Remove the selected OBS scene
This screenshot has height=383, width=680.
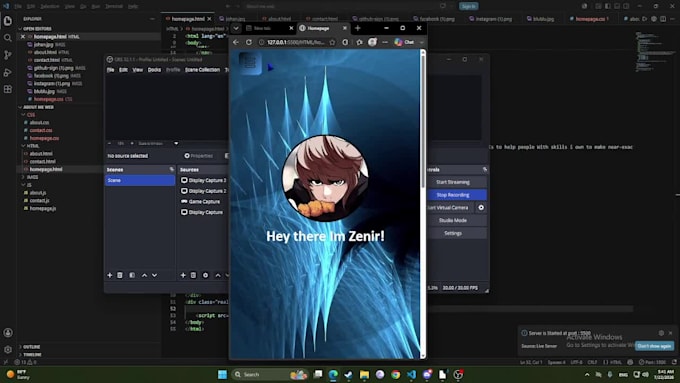click(x=120, y=275)
